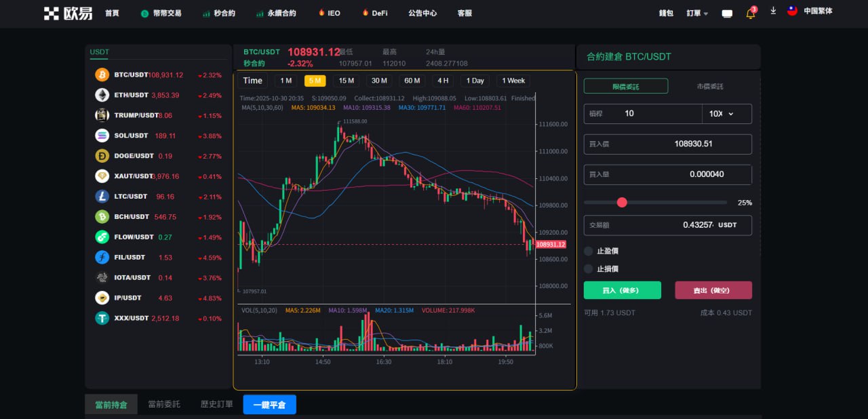Expand the 訂單 orders dropdown menu

[697, 13]
